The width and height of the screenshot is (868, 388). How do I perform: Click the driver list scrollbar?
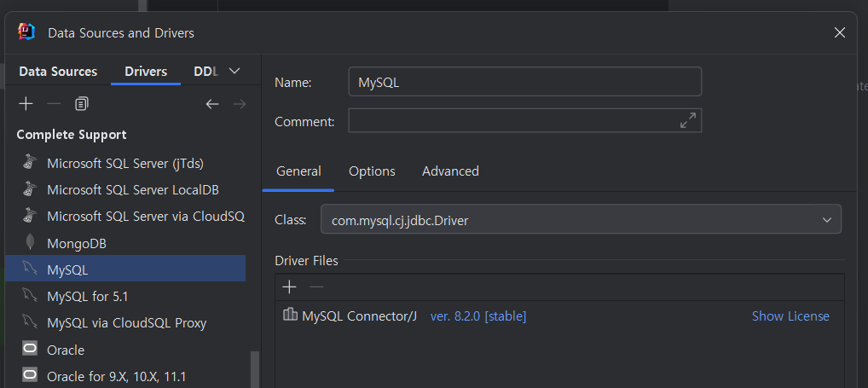[x=255, y=369]
